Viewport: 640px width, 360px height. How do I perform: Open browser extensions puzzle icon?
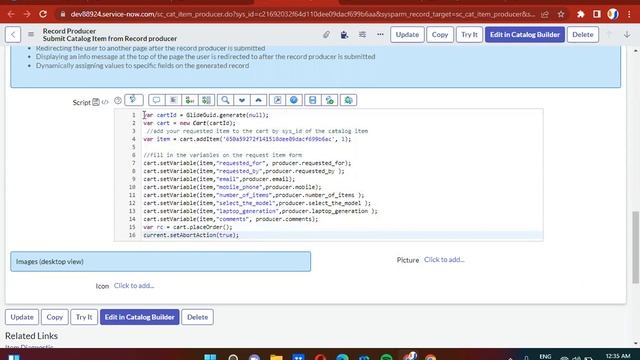coord(580,14)
